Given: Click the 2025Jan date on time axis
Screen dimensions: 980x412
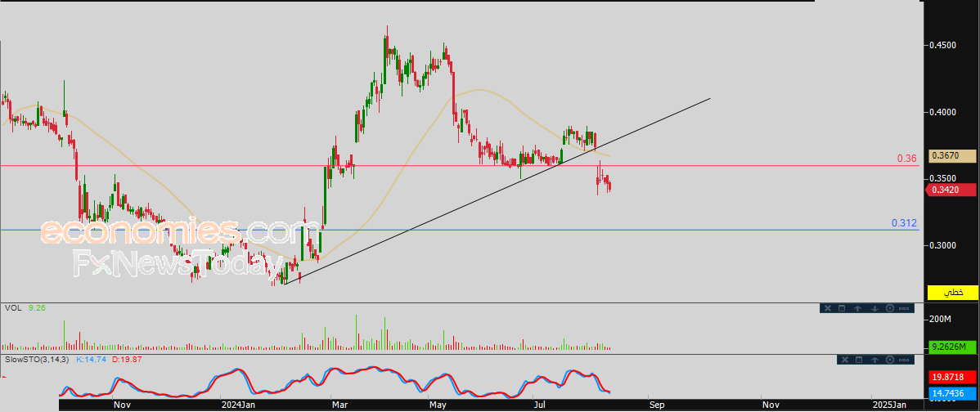Looking at the screenshot, I should click(891, 405).
